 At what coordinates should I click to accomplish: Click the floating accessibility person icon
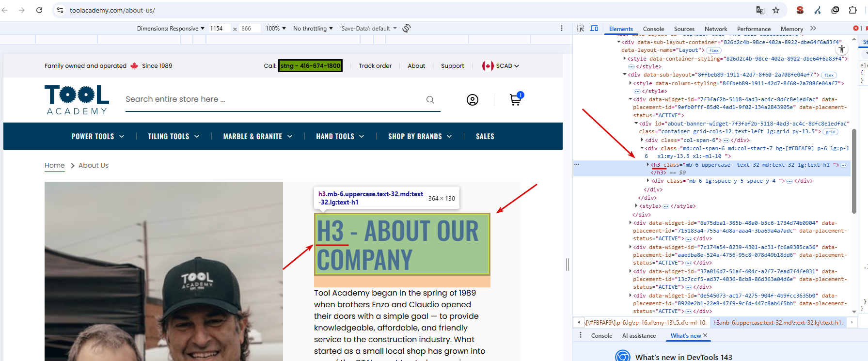coord(842,49)
